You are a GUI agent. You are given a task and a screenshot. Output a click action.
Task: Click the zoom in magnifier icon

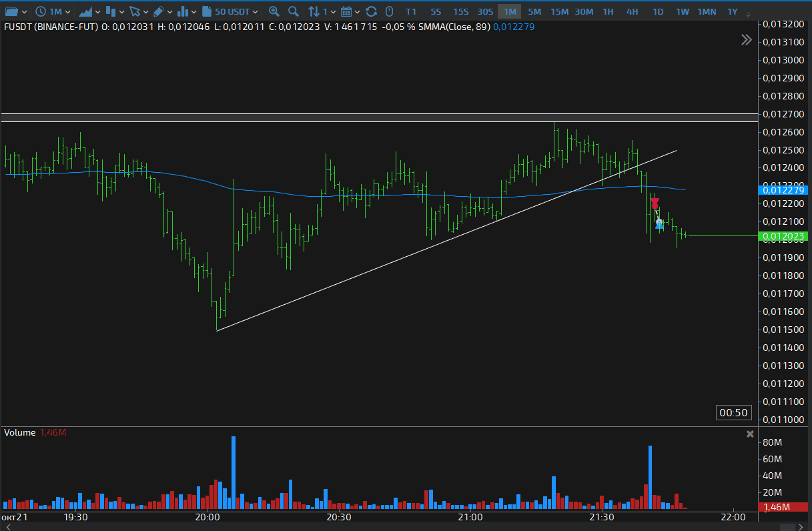point(274,11)
